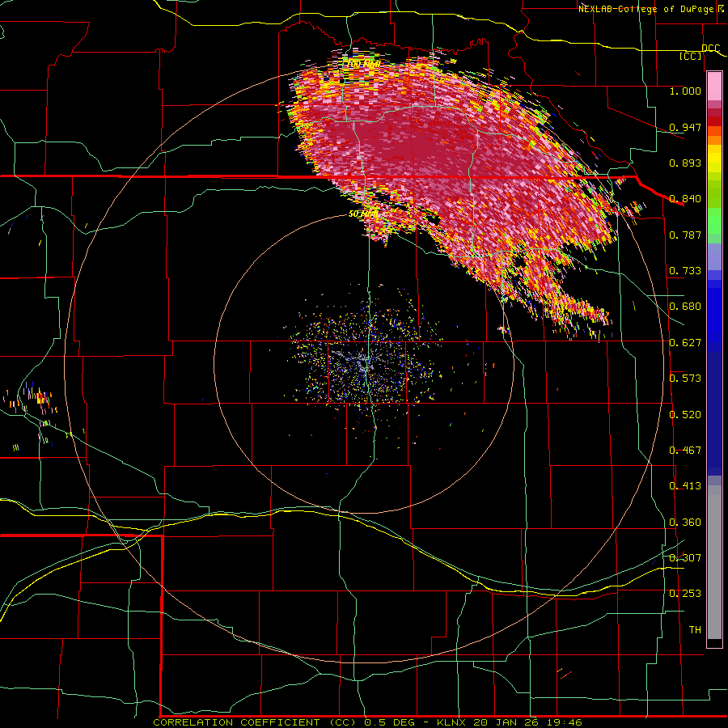Click the KLNX radar site center clutter
Screen dimensions: 728x728
pyautogui.click(x=366, y=362)
